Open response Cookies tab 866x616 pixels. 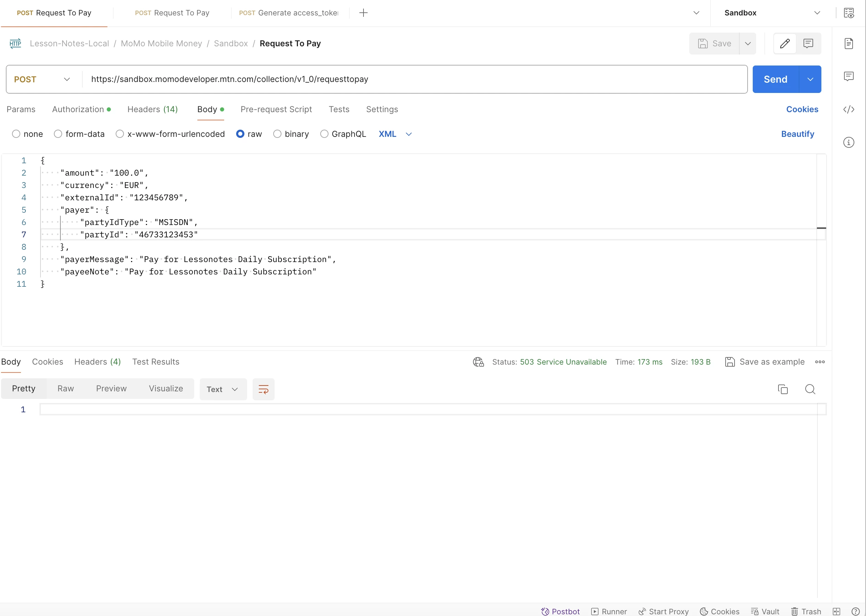(47, 362)
